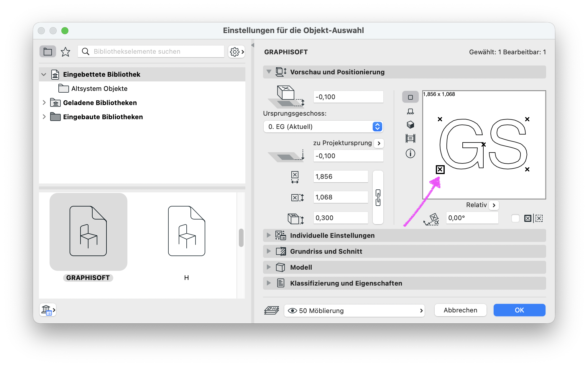Expand the Modell panel
The height and width of the screenshot is (367, 588).
[x=269, y=267]
